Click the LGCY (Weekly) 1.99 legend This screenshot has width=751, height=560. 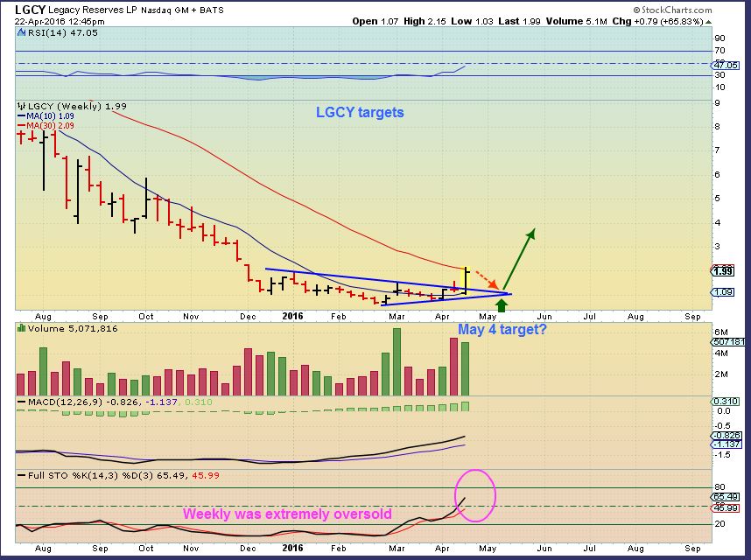[77, 106]
